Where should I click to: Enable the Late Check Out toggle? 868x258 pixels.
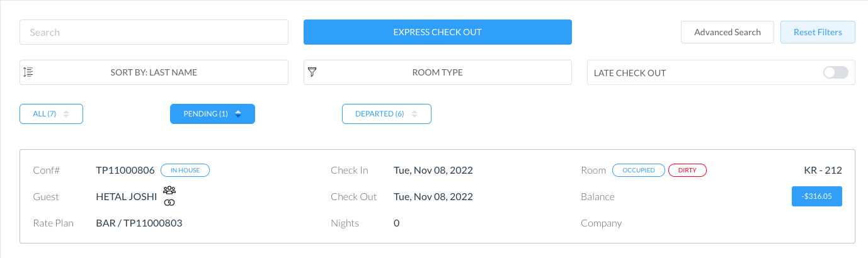(836, 72)
